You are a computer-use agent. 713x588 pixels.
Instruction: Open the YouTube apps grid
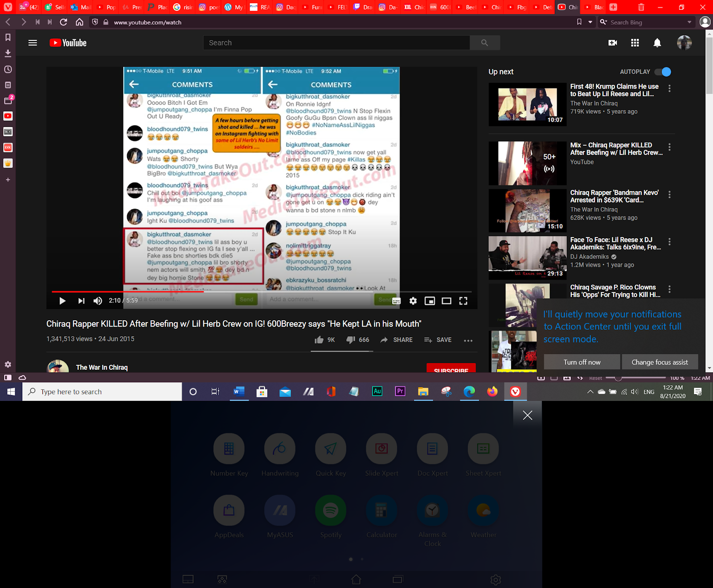click(x=635, y=43)
